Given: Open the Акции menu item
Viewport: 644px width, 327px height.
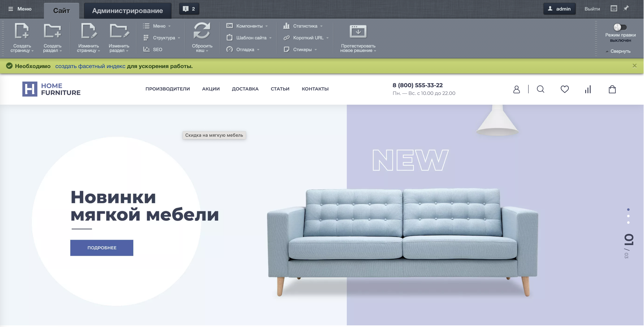Looking at the screenshot, I should coord(211,89).
